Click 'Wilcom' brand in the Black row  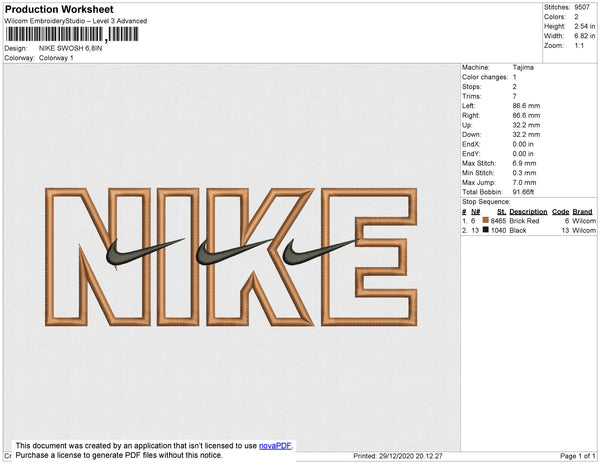click(584, 230)
